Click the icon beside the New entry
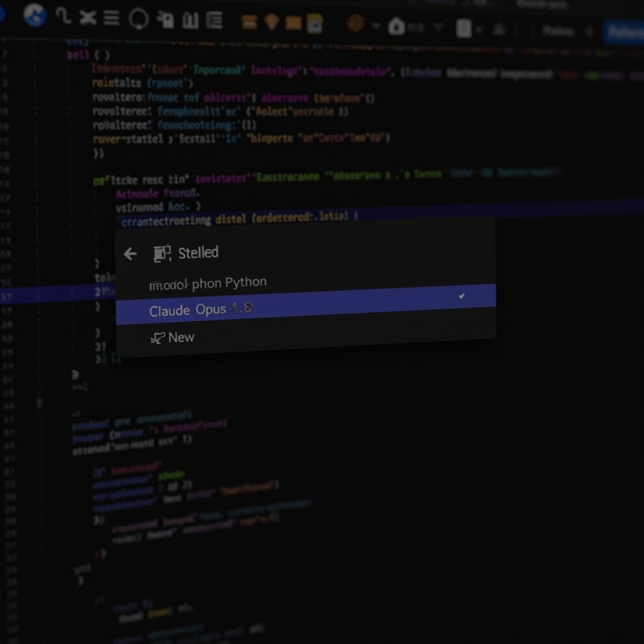Screen dimensions: 644x644 pos(158,338)
